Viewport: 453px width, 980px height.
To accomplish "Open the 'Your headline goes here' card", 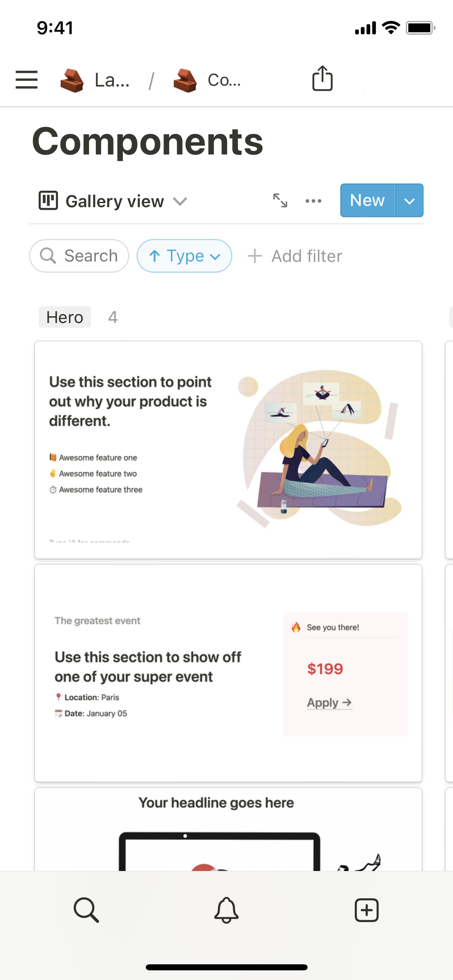I will click(x=228, y=829).
